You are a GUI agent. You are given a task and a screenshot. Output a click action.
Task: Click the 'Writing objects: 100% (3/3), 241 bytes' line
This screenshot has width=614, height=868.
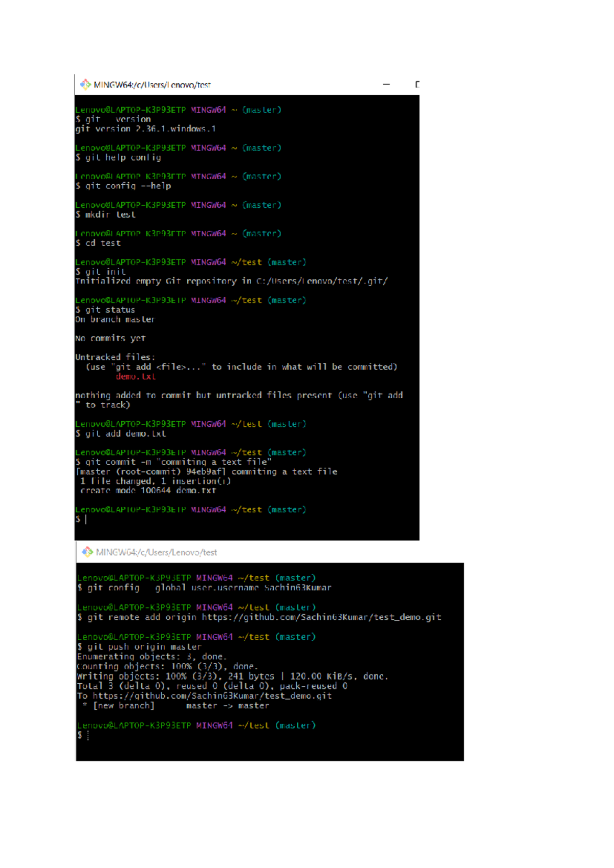click(x=233, y=677)
